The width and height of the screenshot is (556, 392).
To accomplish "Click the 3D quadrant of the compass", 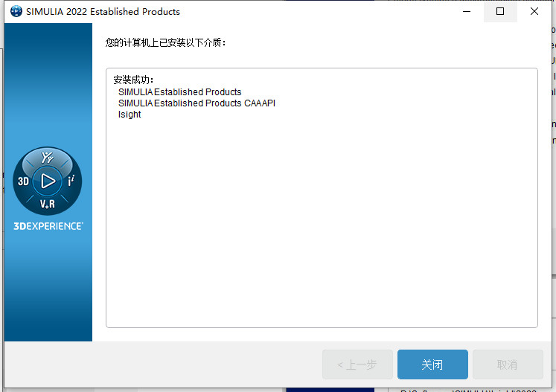I will (23, 181).
